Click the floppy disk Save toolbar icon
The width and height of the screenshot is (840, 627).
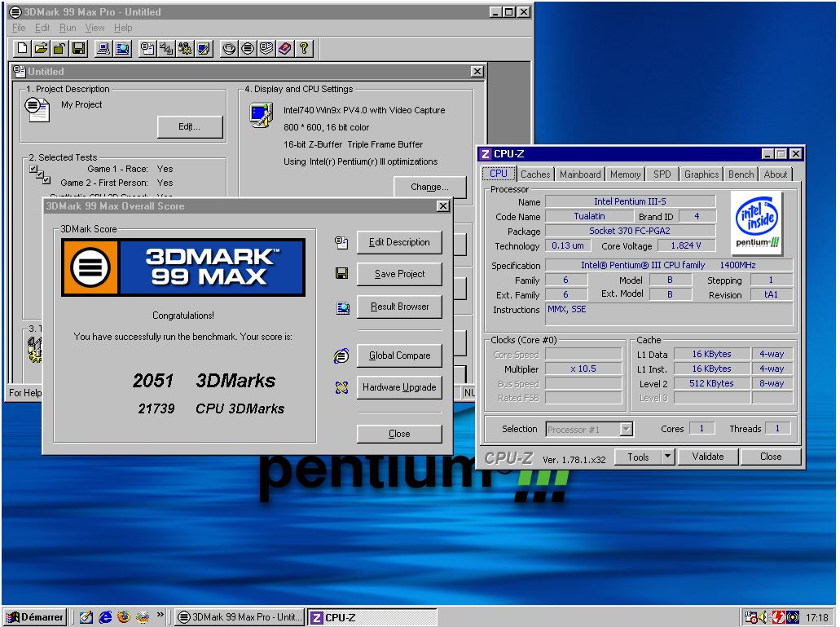click(x=79, y=49)
